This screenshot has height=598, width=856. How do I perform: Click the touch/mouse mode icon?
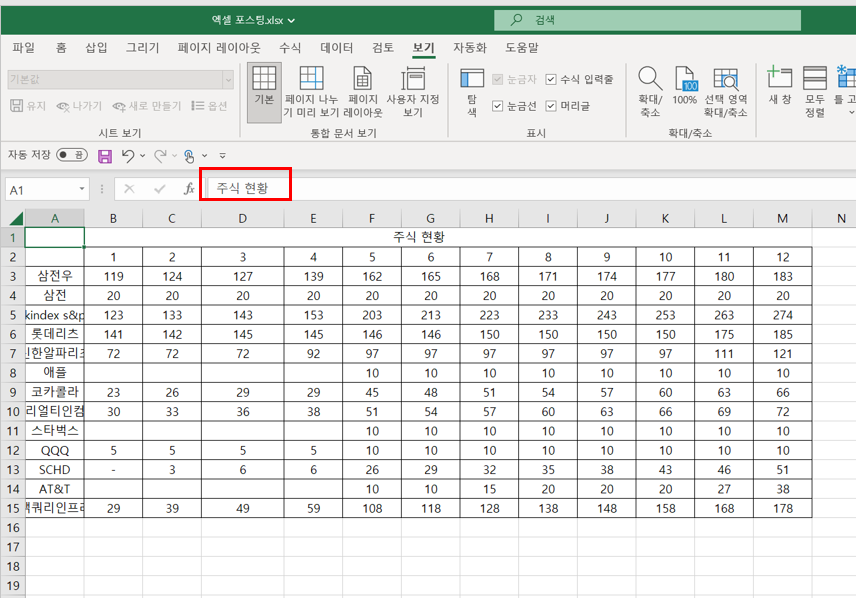[x=189, y=157]
